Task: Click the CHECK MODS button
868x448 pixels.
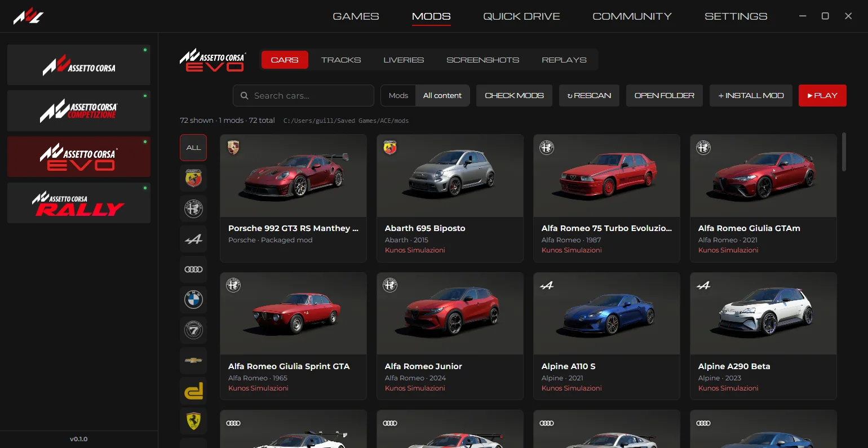Action: pos(515,96)
